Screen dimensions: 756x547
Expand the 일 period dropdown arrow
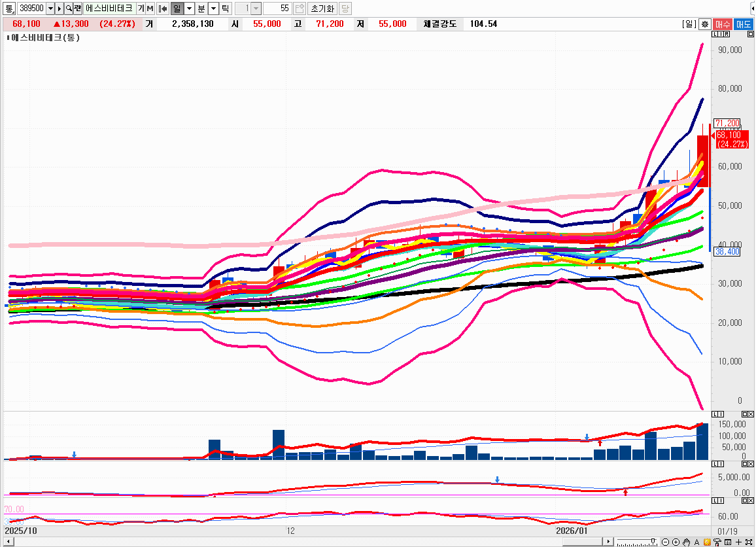pyautogui.click(x=189, y=9)
